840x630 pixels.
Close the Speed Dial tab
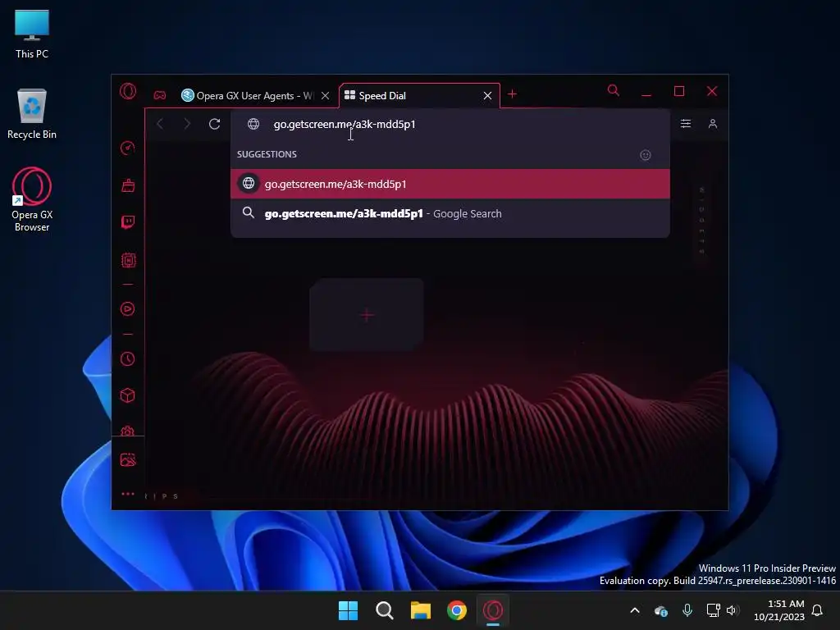click(x=487, y=95)
